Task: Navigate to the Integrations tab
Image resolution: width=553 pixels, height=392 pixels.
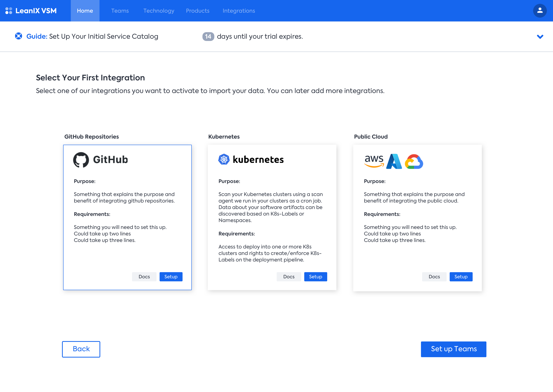Action: click(x=239, y=11)
